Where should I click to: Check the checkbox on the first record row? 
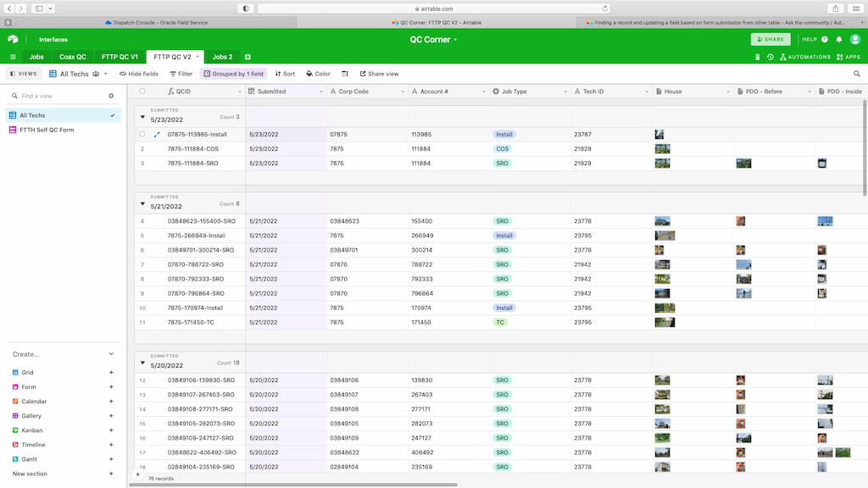tap(142, 134)
